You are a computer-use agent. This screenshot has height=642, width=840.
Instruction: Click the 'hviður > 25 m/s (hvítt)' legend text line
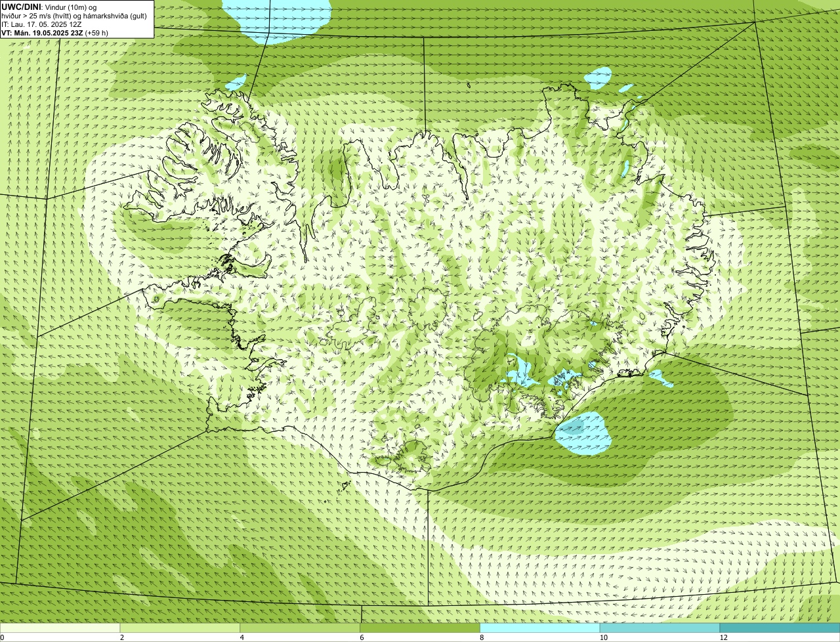74,15
